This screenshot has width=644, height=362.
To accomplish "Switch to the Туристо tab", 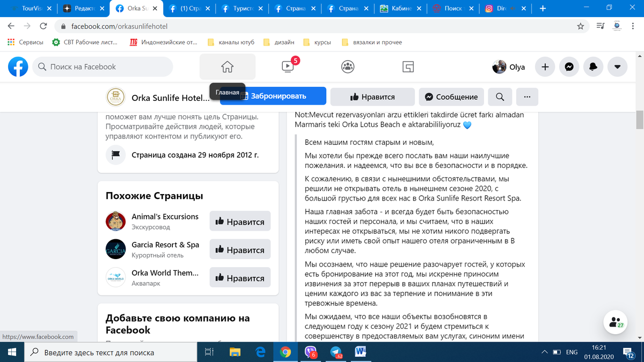I will (243, 9).
